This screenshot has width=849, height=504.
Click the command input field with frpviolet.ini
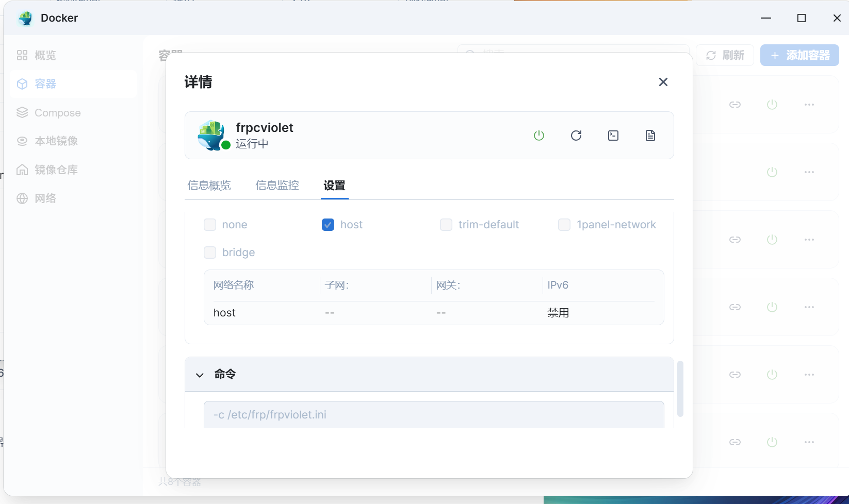[x=433, y=415]
